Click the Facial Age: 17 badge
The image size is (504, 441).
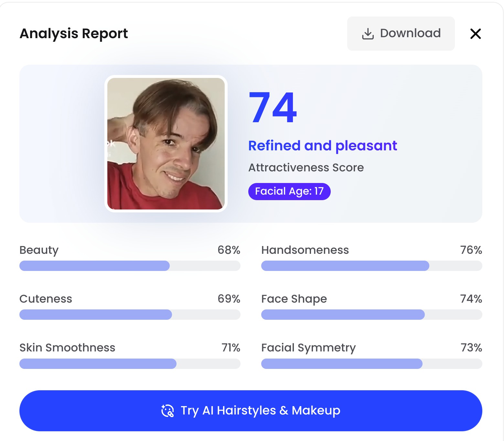tap(289, 191)
